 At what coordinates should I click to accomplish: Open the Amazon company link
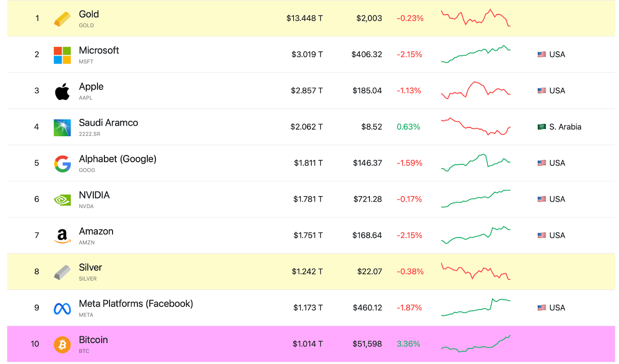coord(96,231)
